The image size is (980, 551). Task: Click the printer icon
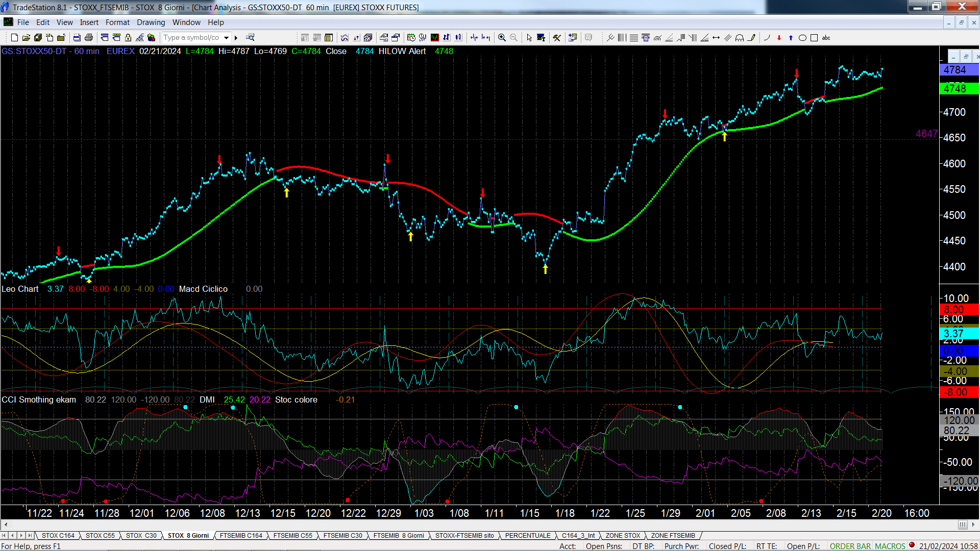(x=89, y=38)
